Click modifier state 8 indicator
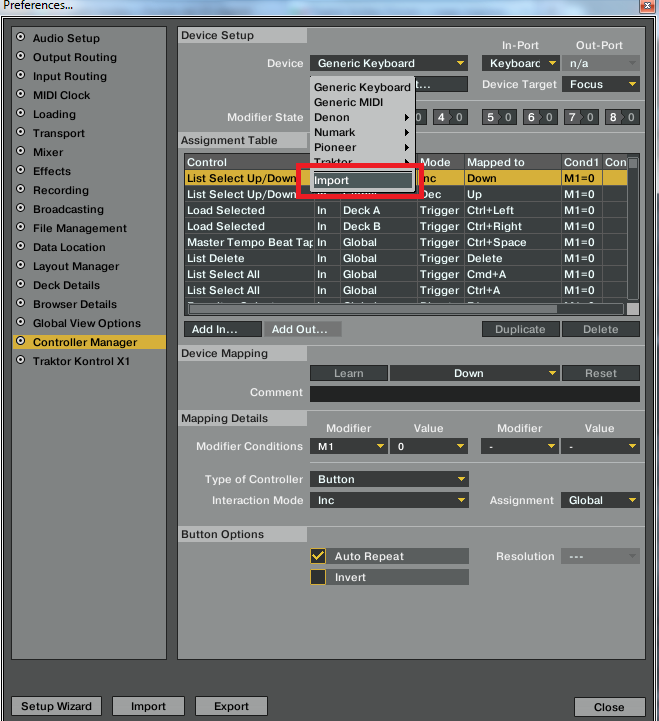 tap(622, 117)
